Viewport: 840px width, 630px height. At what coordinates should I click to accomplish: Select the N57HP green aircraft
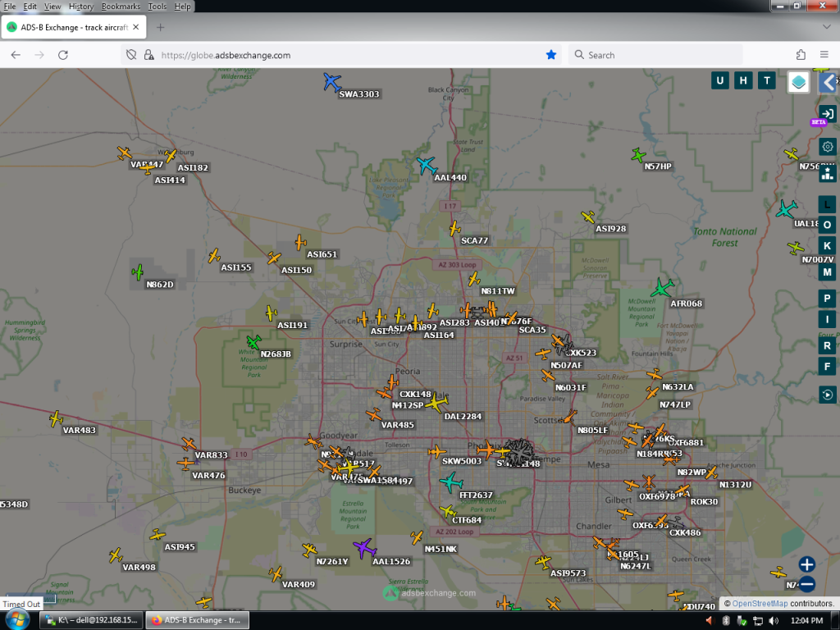(638, 155)
